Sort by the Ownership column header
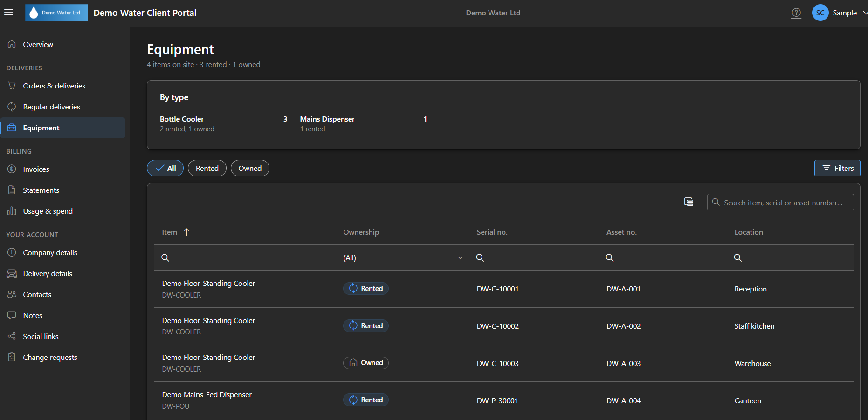 point(361,232)
